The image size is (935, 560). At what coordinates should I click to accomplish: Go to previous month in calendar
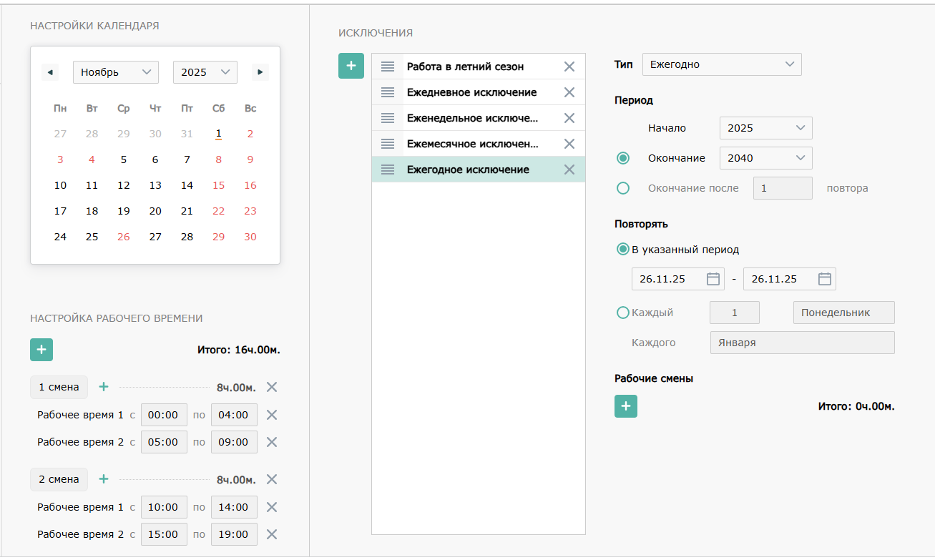[x=49, y=72]
